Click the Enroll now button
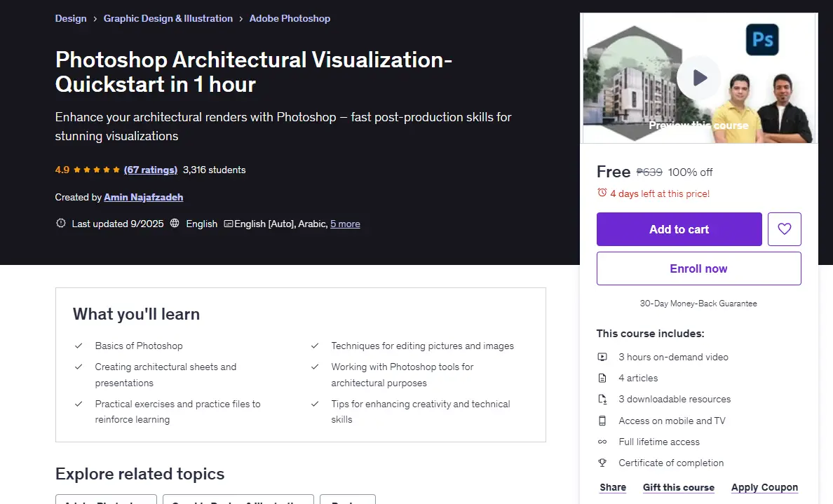Screen dimensions: 833x504 coord(698,268)
